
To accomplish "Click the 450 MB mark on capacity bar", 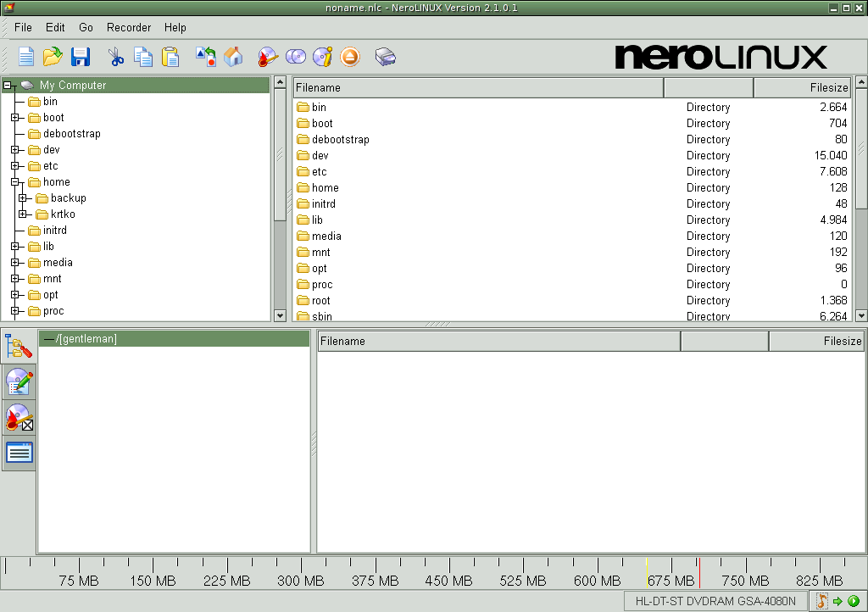I will click(448, 581).
